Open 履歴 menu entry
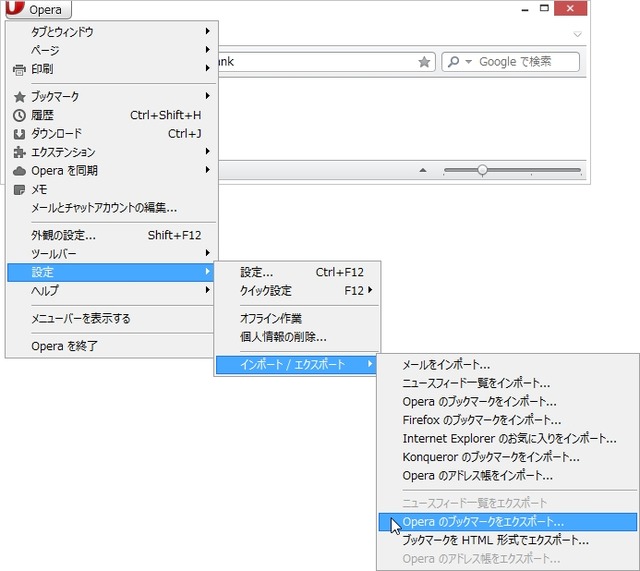 [113, 115]
